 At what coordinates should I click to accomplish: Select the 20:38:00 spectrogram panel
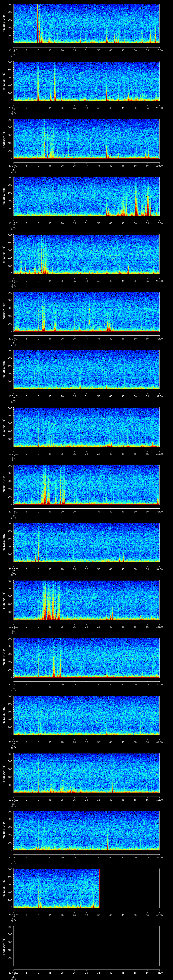pyautogui.click(x=86, y=830)
